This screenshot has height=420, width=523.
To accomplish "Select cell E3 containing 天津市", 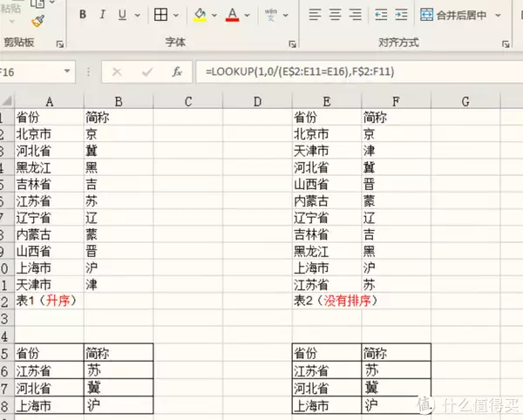I will click(327, 151).
